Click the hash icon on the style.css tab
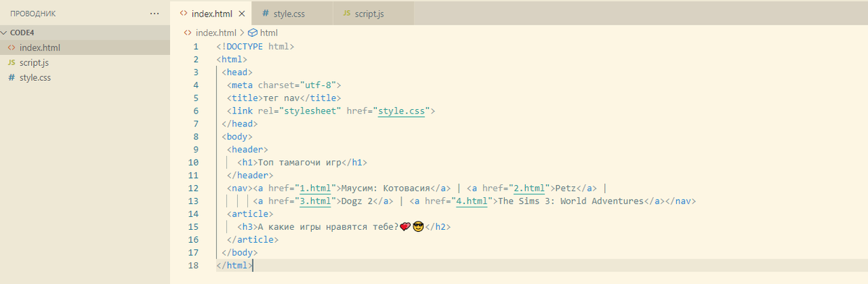Screen dimensions: 868x284 click(x=265, y=14)
